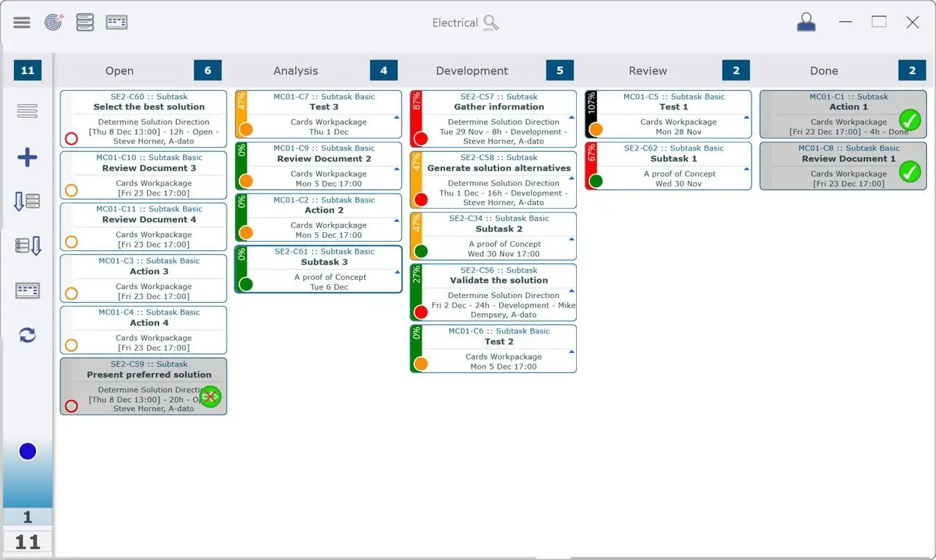936x560 pixels.
Task: Toggle the orange status circle on Review Document 3
Action: pyautogui.click(x=71, y=190)
